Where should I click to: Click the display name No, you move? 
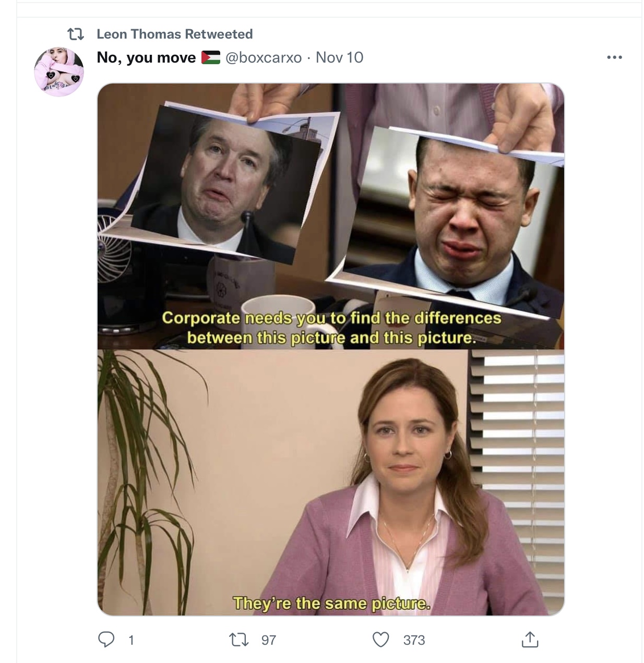tap(146, 57)
